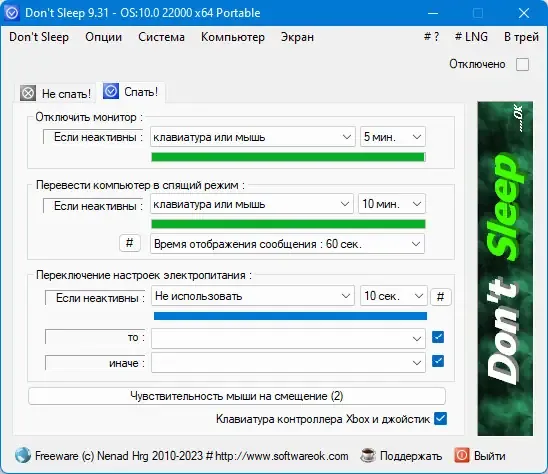548x474 pixels.
Task: Click the blue power settings progress bar
Action: tap(290, 316)
